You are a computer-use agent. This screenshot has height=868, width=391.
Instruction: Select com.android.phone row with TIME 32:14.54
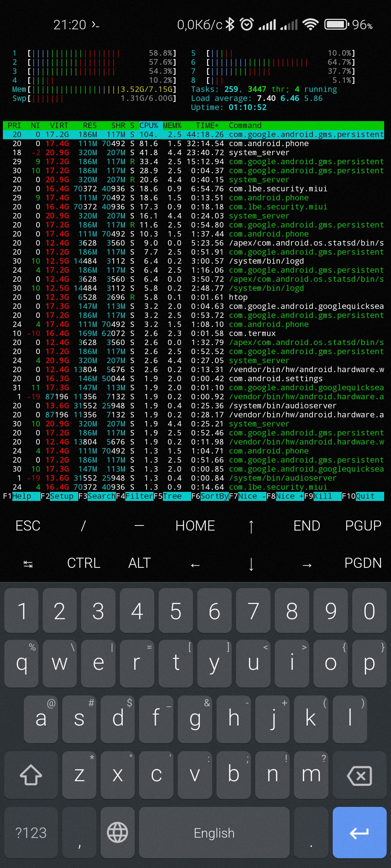pyautogui.click(x=193, y=144)
